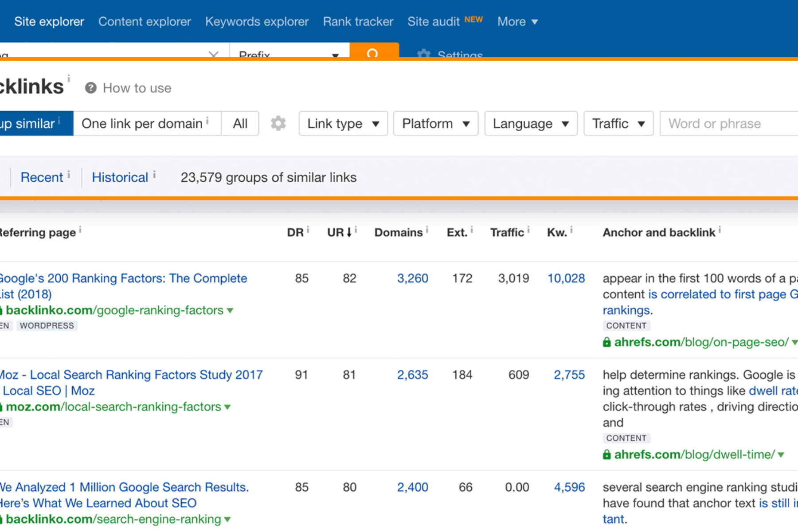This screenshot has width=798, height=532.
Task: Switch to the Historical index
Action: coord(120,177)
